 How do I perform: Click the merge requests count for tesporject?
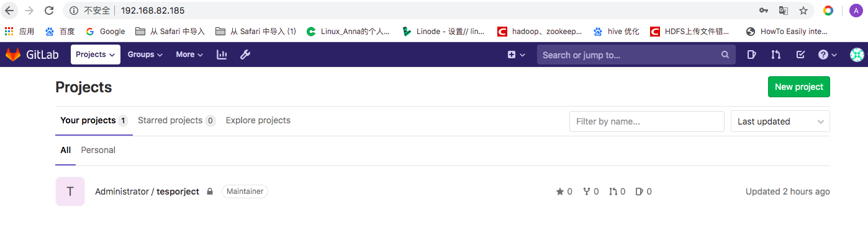[617, 191]
